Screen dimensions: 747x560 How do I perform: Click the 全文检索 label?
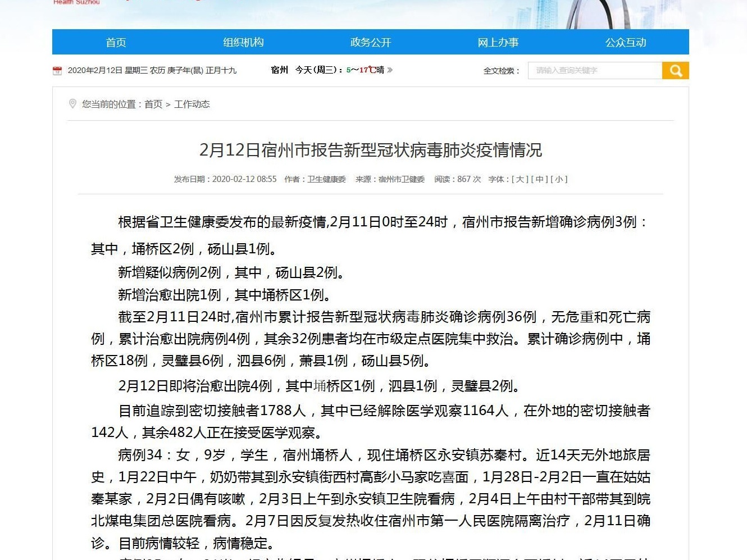click(x=502, y=71)
